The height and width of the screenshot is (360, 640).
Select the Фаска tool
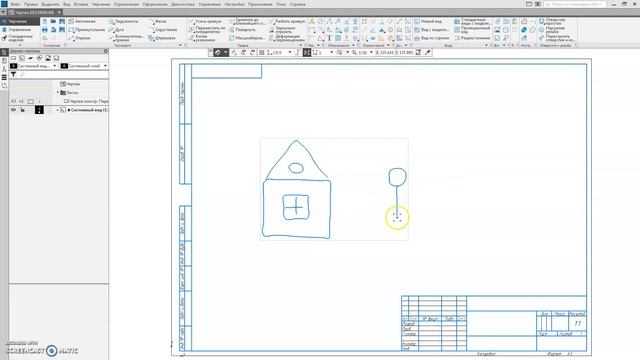point(158,21)
